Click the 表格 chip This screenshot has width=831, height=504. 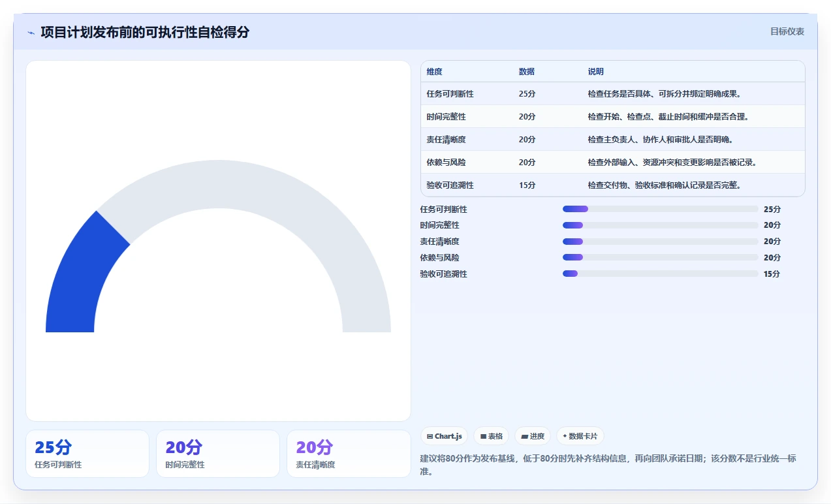[492, 436]
